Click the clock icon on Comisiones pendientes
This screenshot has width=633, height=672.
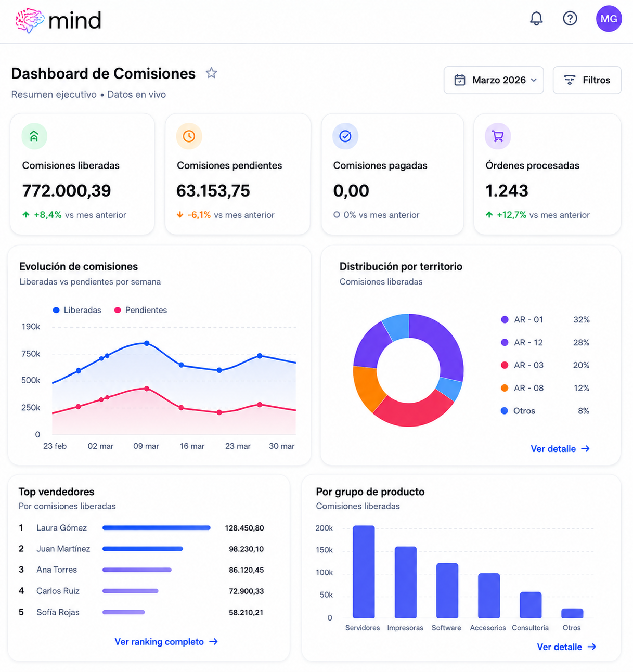click(189, 136)
